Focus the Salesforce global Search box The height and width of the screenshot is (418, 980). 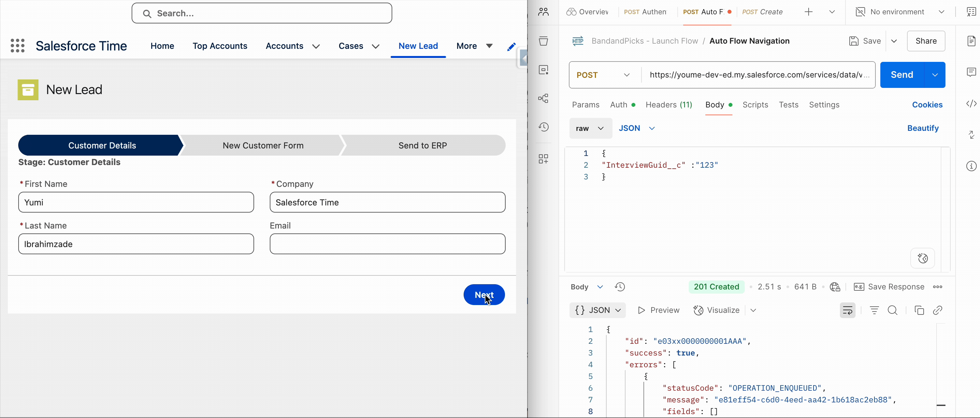click(x=262, y=13)
